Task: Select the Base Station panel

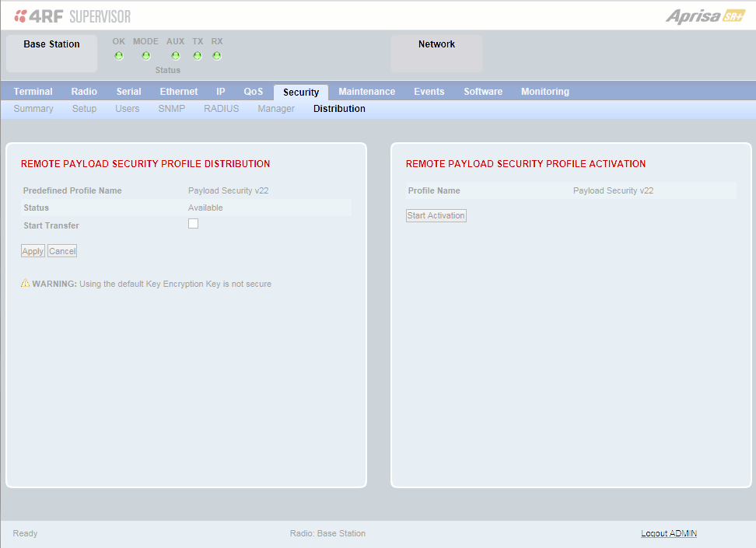Action: click(x=51, y=54)
